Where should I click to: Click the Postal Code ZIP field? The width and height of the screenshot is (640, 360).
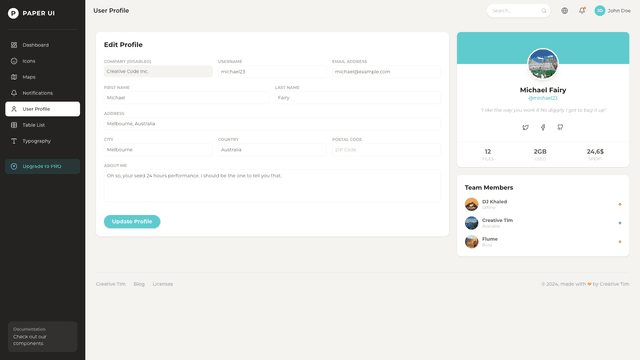[x=386, y=150]
